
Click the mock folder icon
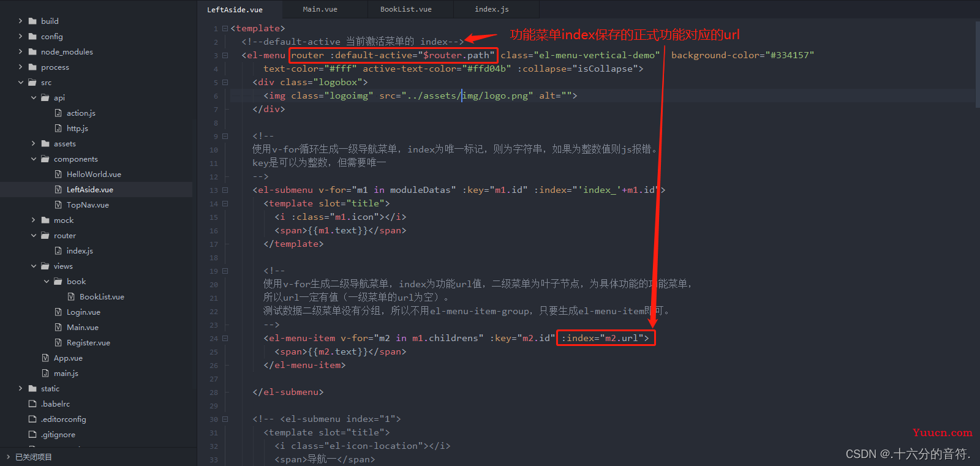[x=45, y=220]
